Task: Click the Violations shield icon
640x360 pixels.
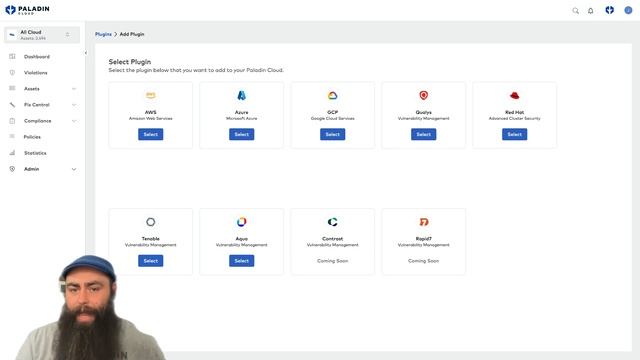Action: click(x=12, y=72)
